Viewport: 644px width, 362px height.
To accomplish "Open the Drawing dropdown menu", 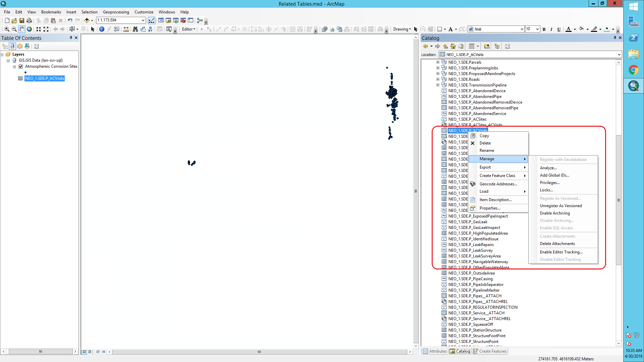I will [402, 29].
